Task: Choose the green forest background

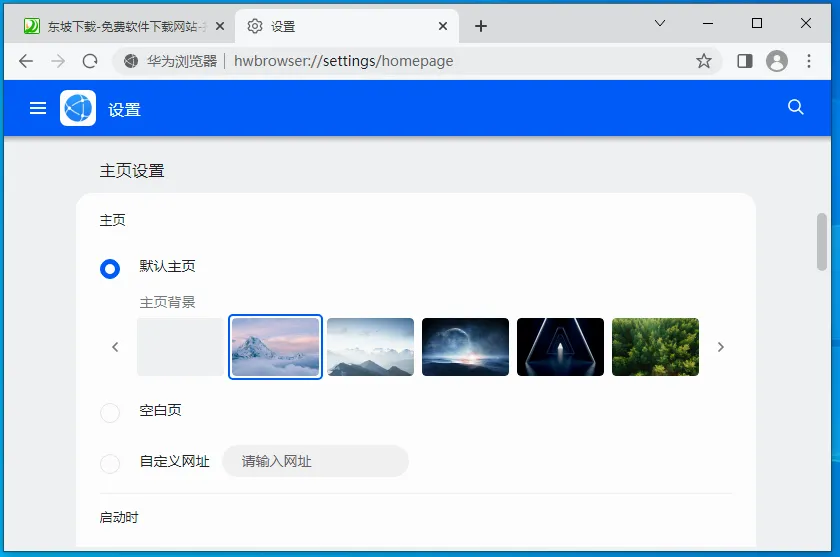Action: tap(655, 347)
